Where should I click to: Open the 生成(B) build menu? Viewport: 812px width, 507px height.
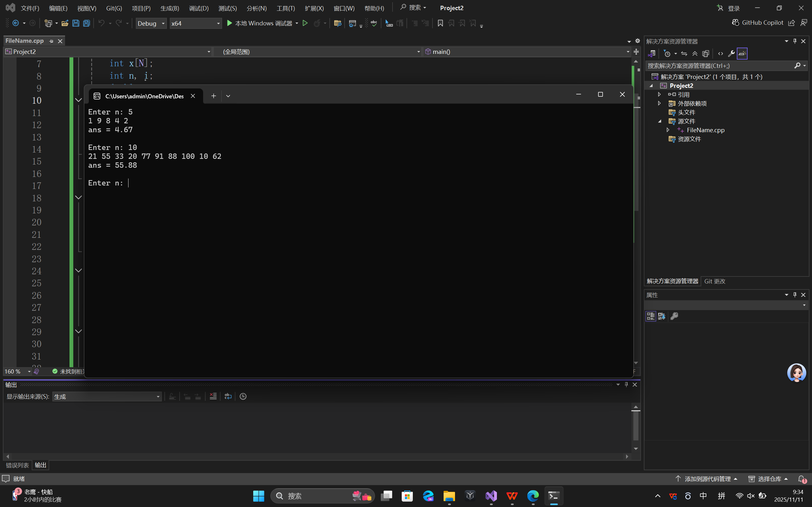point(169,8)
